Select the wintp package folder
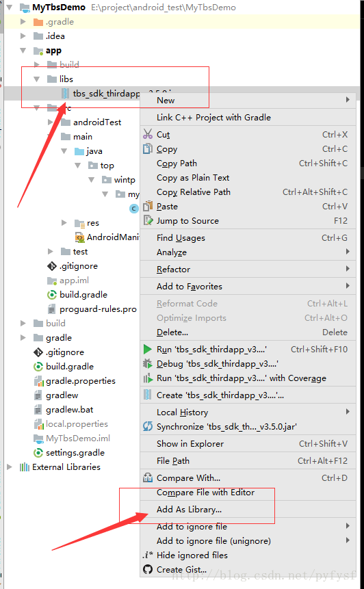The width and height of the screenshot is (364, 589). 125,180
